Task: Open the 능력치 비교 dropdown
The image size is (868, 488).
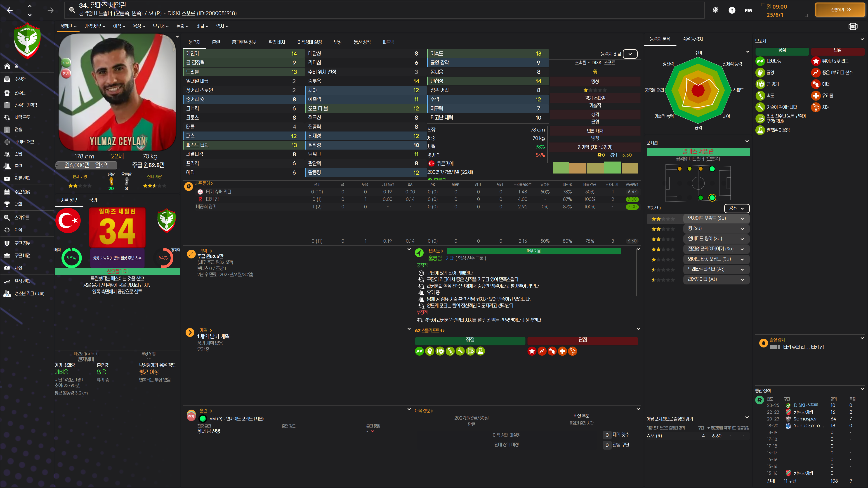Action: 630,54
